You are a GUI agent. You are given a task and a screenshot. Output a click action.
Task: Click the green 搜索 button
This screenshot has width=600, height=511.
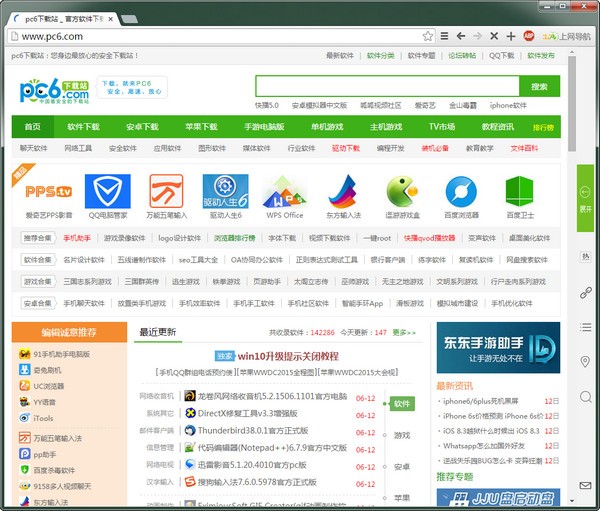tap(540, 86)
